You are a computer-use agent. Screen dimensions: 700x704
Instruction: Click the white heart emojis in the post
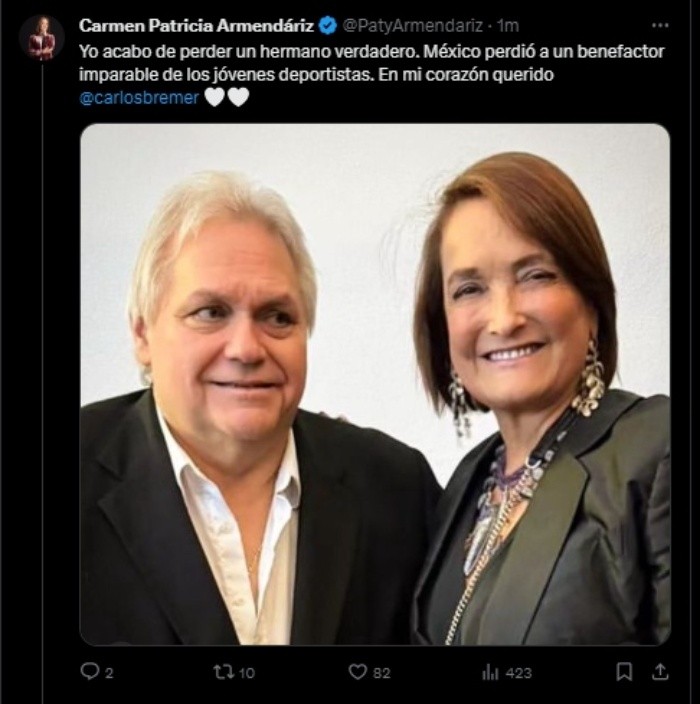[226, 97]
